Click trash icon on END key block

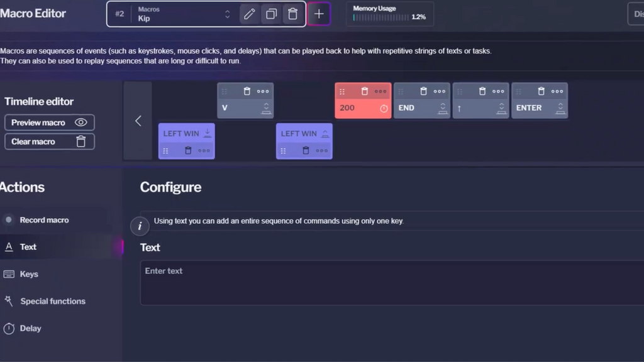[x=423, y=91]
